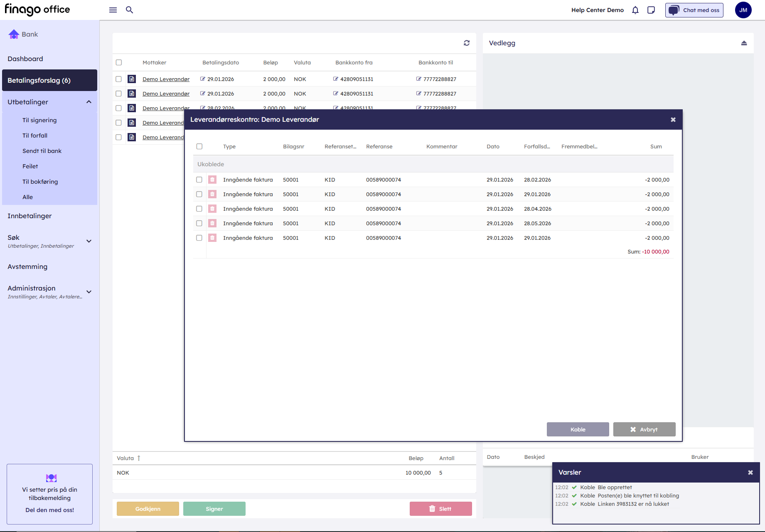765x532 pixels.
Task: Check the invoice due 28.04.2026
Action: [199, 209]
